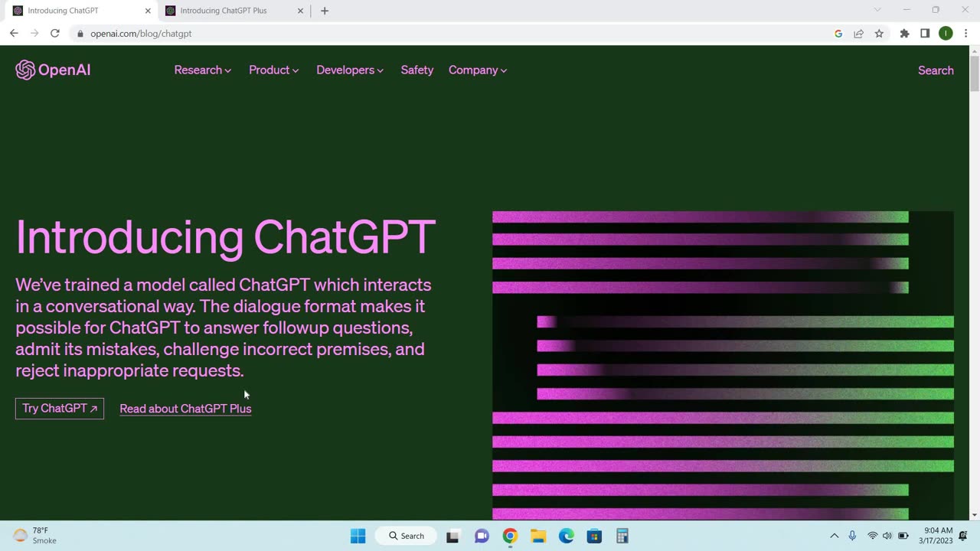
Task: Click Search in the site header
Action: (x=936, y=70)
